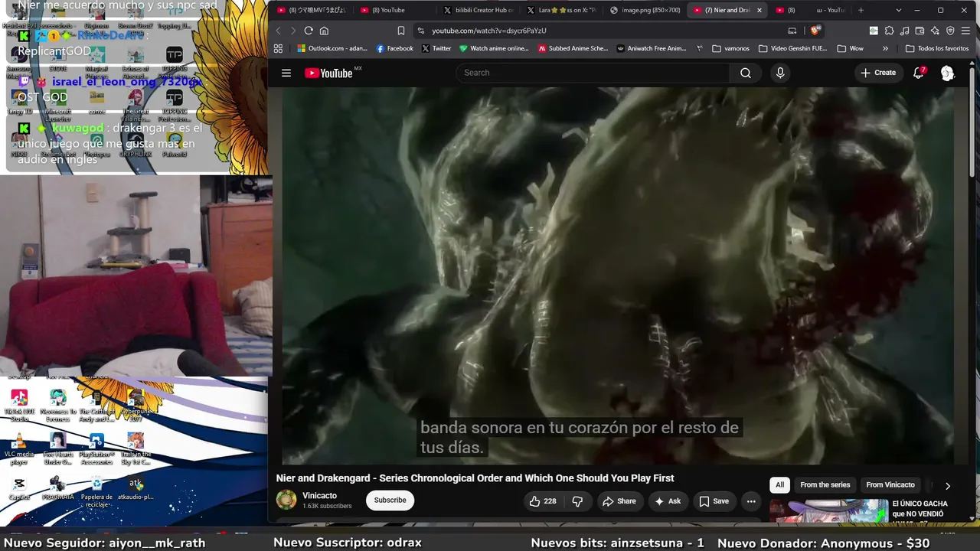Open the more actions ellipsis under video

751,501
